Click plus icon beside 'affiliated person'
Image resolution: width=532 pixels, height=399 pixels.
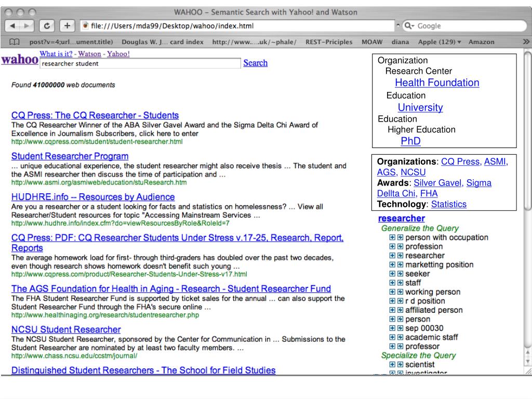pos(392,310)
